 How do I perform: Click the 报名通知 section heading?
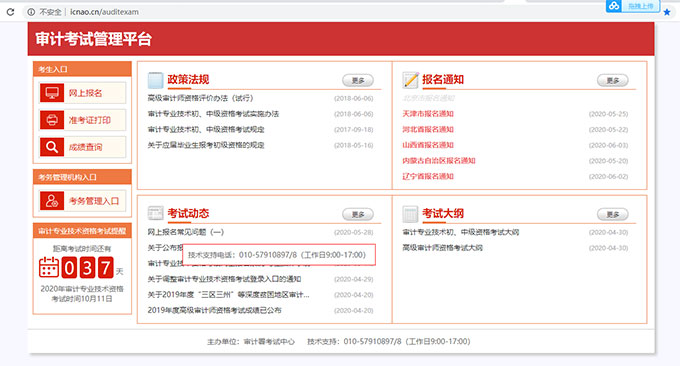click(443, 80)
